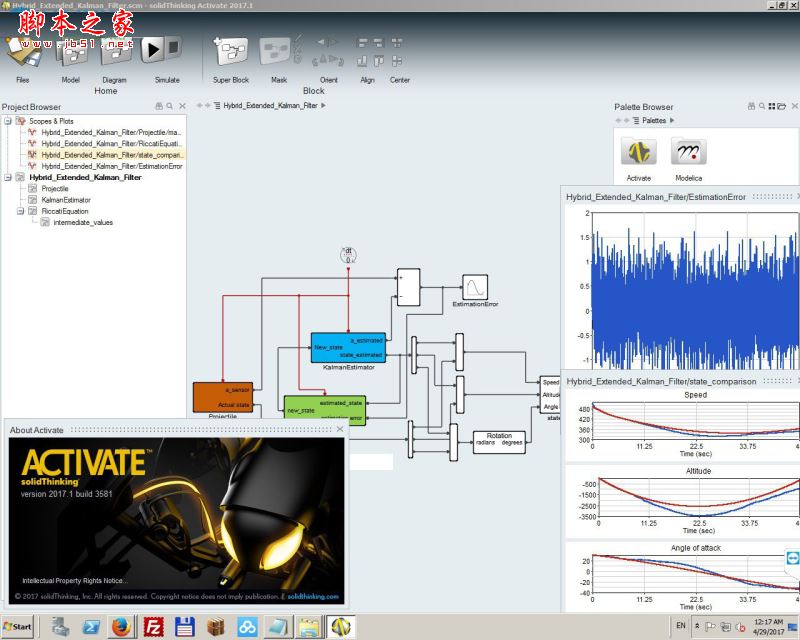
Task: Open the Diagram tool icon
Action: tap(116, 53)
